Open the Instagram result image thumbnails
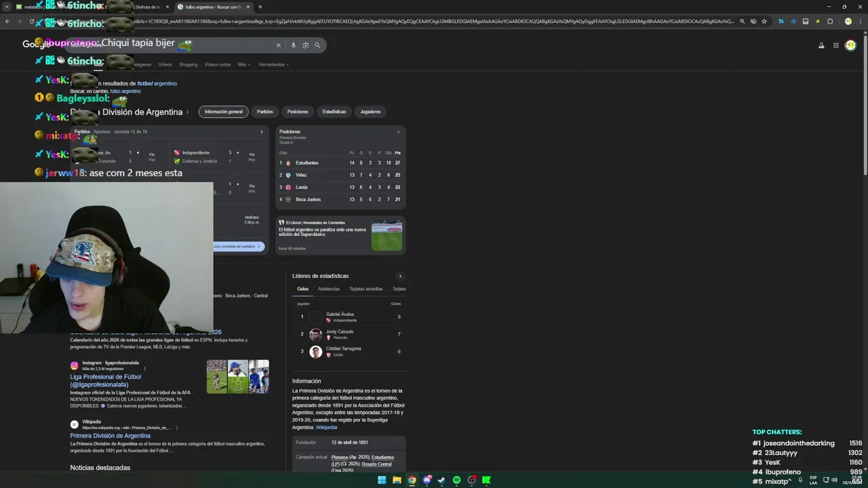Screen dimensions: 868x488 tap(238, 376)
